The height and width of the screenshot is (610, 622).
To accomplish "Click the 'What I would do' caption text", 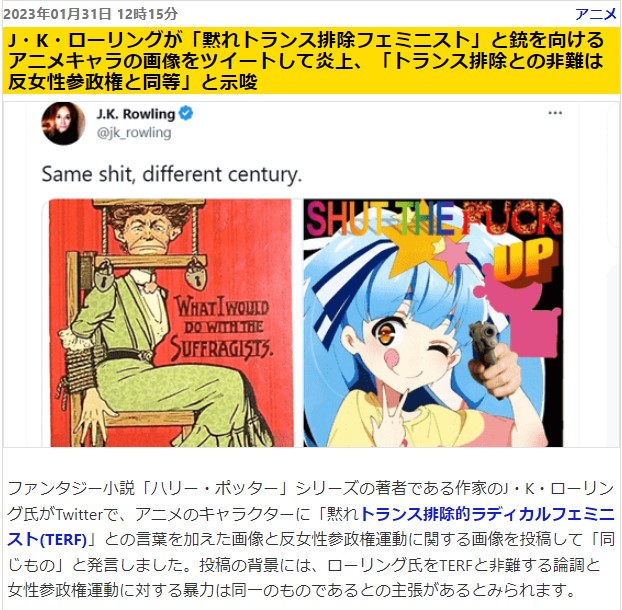I will 223,328.
